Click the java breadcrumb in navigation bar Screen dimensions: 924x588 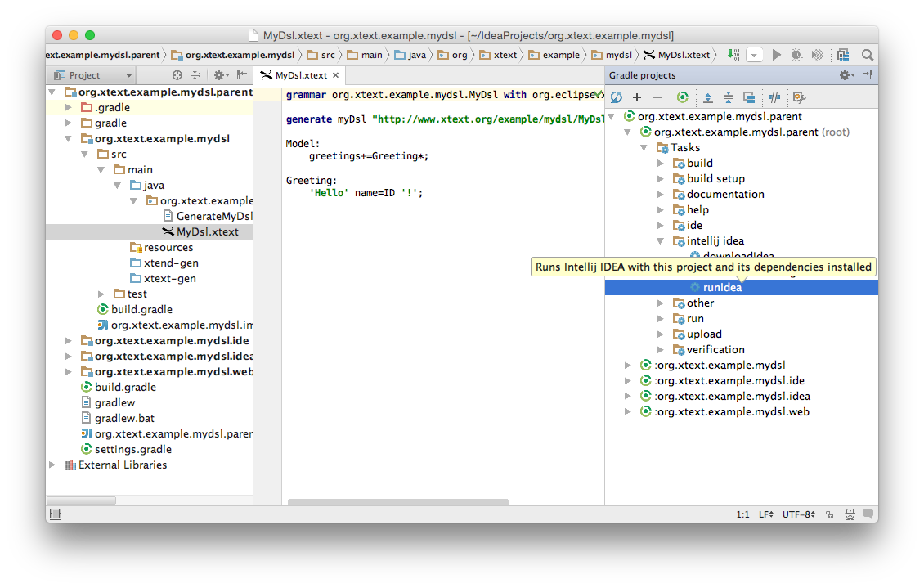(410, 55)
